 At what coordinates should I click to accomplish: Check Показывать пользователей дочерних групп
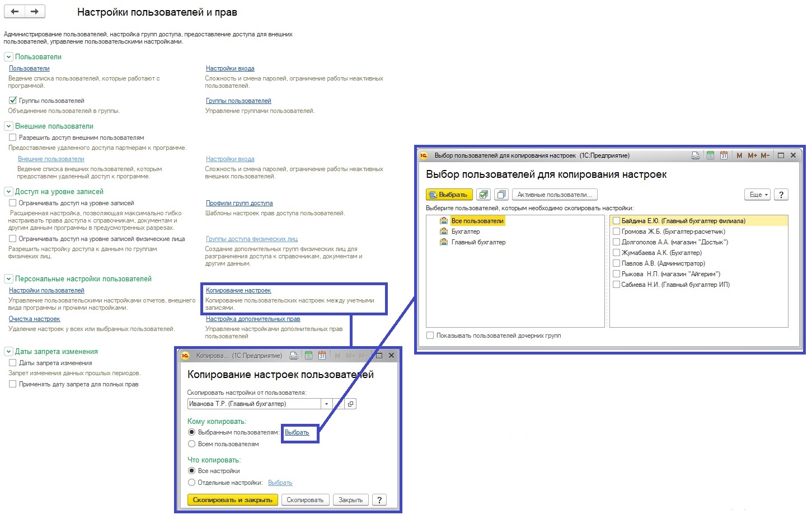[430, 336]
